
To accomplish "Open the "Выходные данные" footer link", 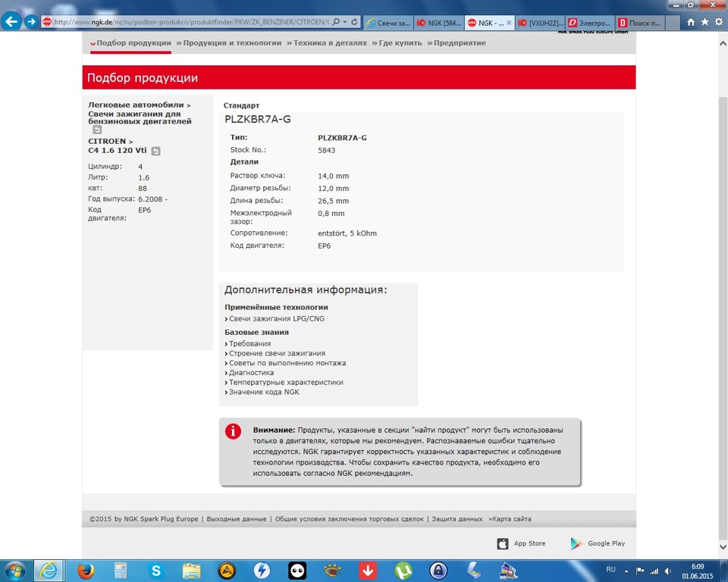I will 237,519.
